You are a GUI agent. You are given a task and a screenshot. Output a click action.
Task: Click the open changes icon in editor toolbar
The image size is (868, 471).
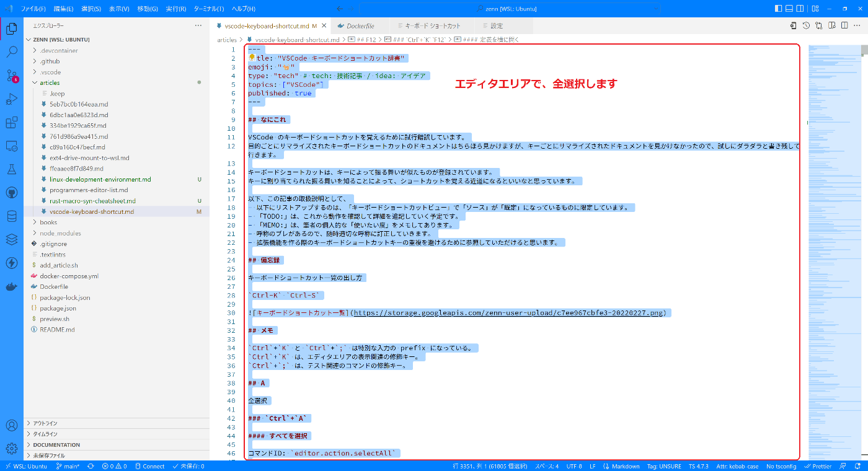click(x=793, y=25)
